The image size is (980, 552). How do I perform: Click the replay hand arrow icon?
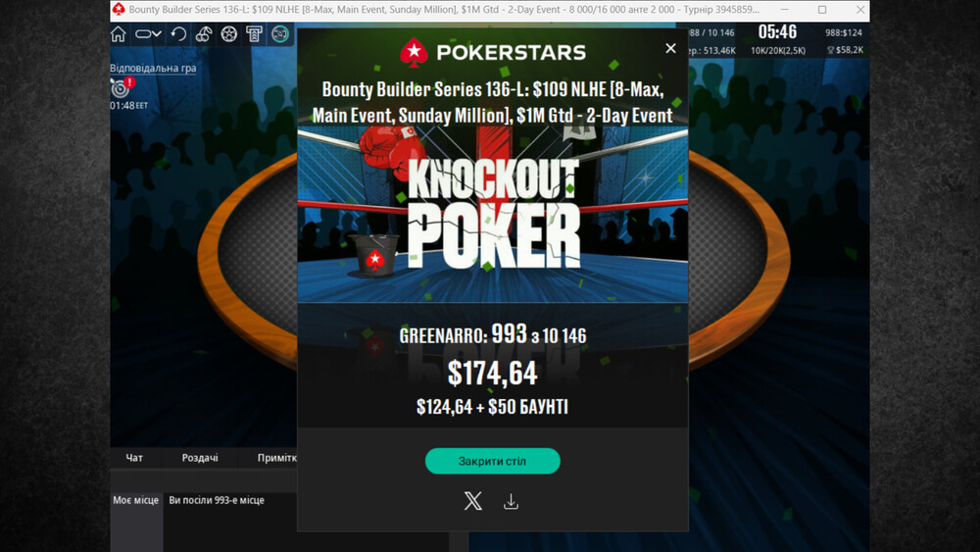click(178, 33)
